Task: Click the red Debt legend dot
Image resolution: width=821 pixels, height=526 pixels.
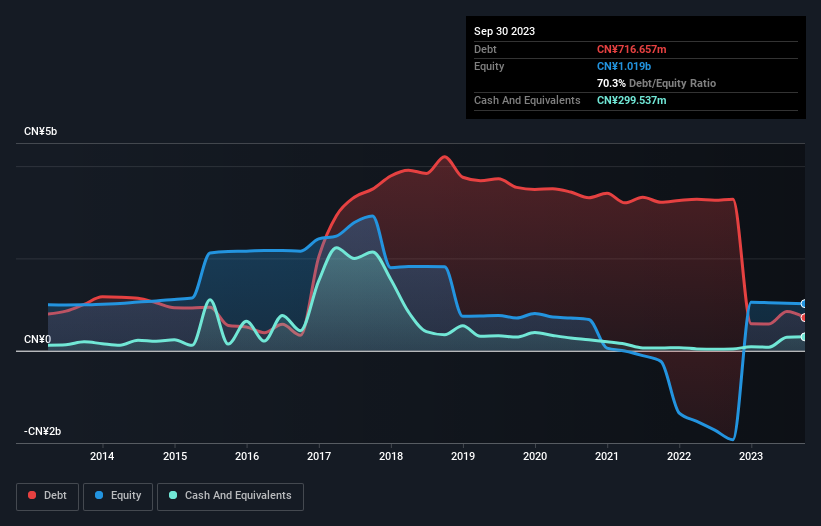Action: point(32,495)
